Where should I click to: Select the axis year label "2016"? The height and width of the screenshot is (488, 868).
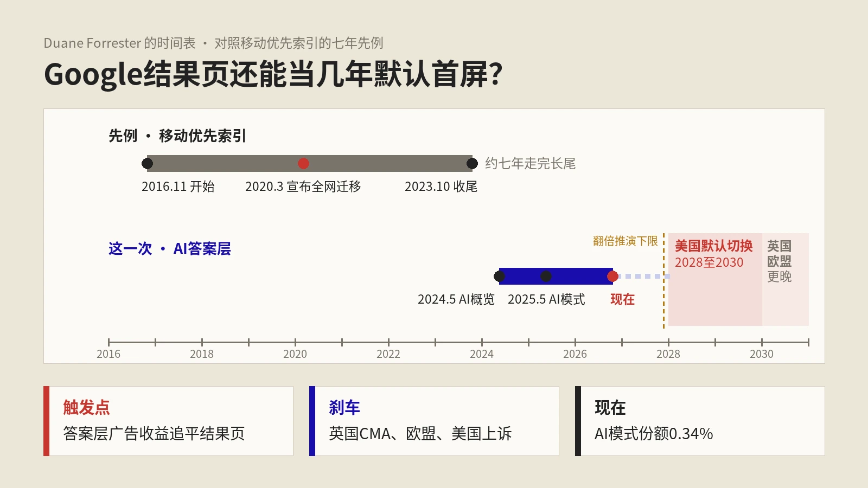[108, 354]
